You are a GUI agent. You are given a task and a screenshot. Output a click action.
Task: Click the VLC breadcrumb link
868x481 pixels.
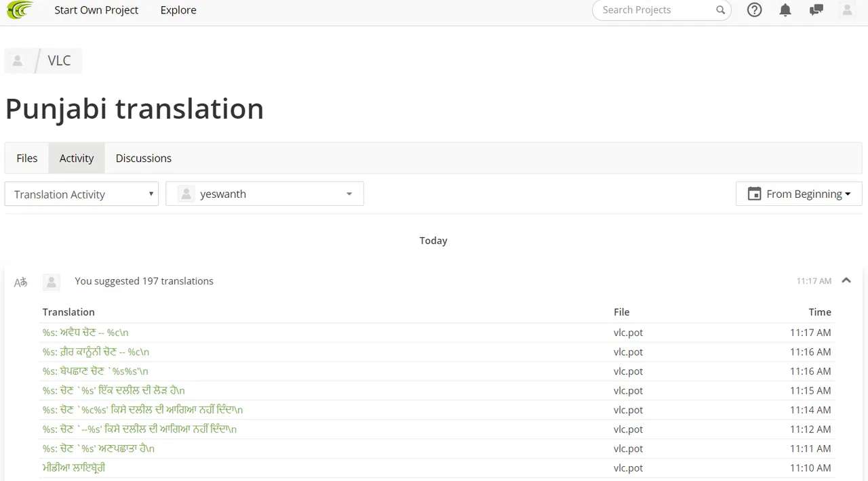click(59, 61)
